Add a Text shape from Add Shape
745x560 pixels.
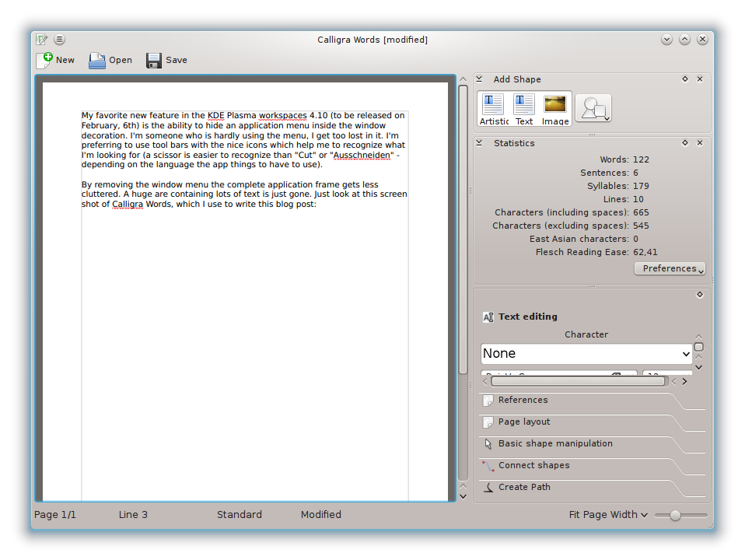coord(524,108)
